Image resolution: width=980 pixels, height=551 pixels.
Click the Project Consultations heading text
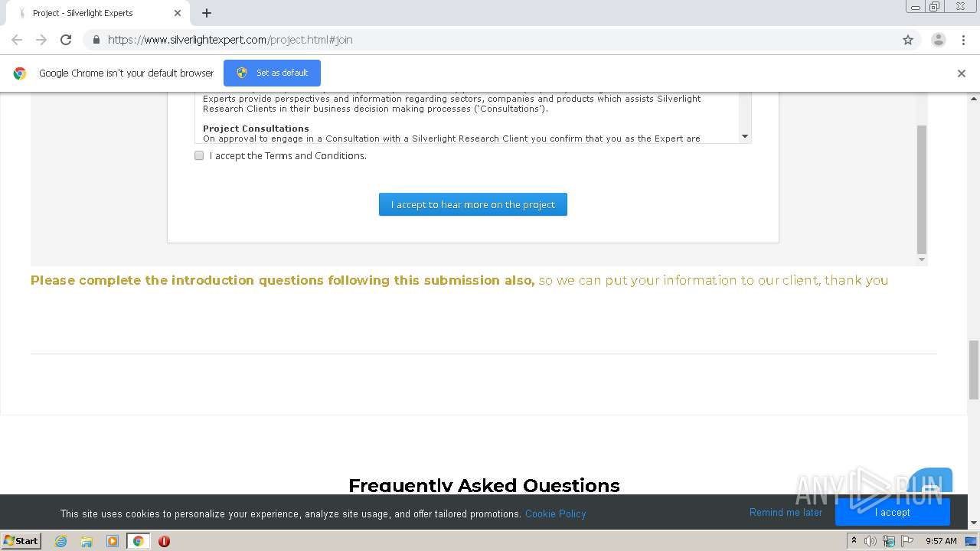point(256,129)
